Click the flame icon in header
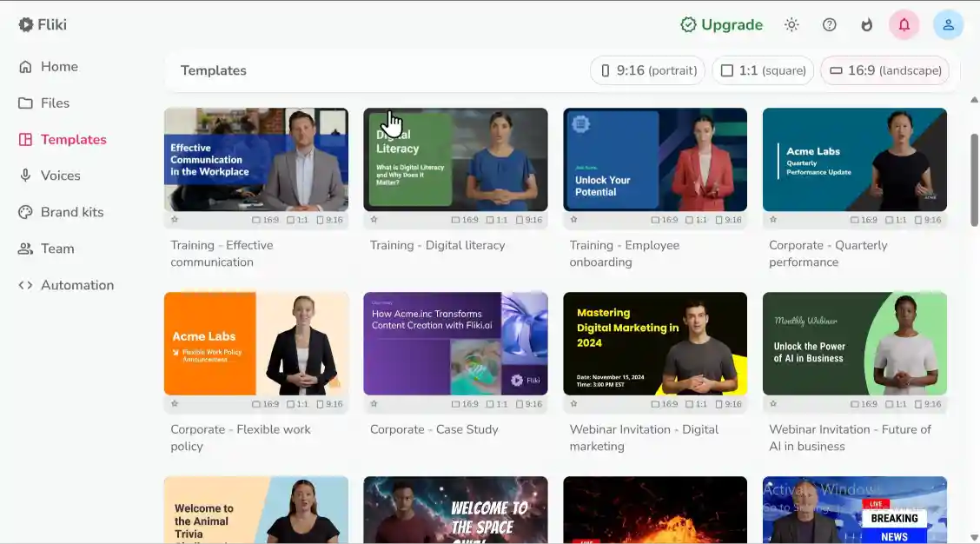Screen dimensions: 980x544 coord(866,25)
